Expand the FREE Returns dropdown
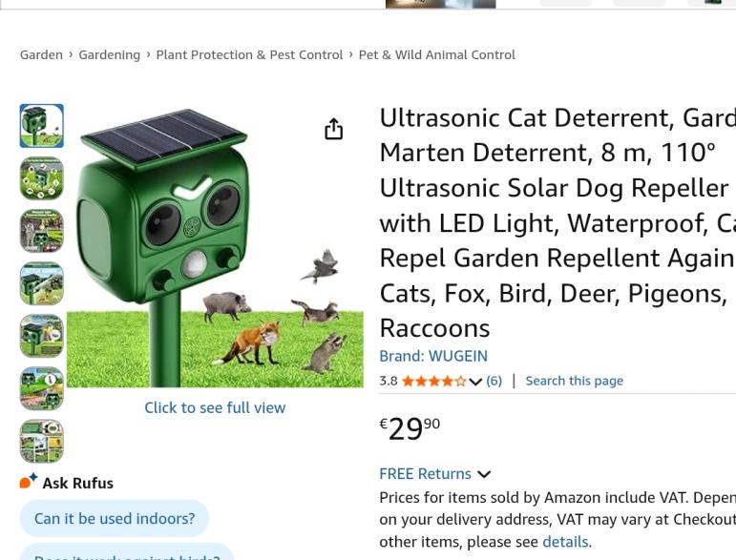The image size is (736, 560). (x=483, y=474)
